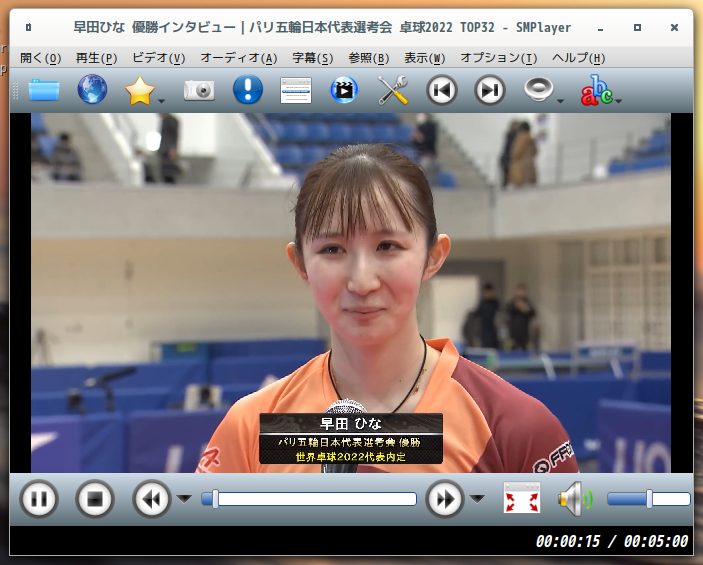Image resolution: width=703 pixels, height=565 pixels.
Task: Fast forward using double-right arrow button
Action: 445,499
